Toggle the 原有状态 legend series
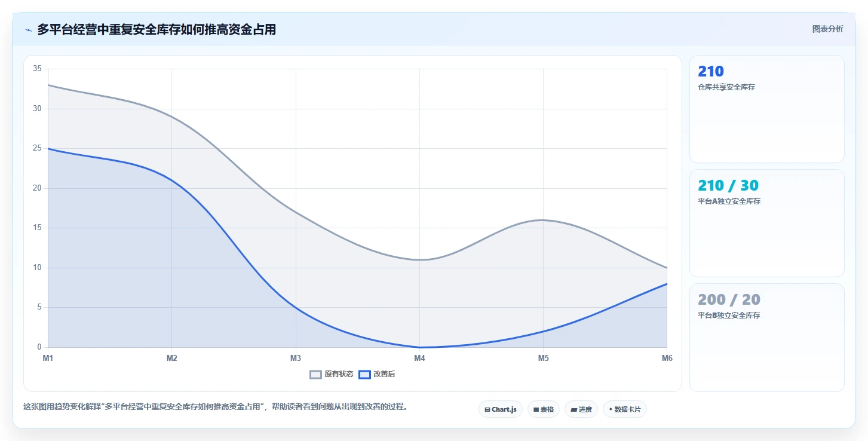Screen dimensions: 868x441 tap(332, 375)
